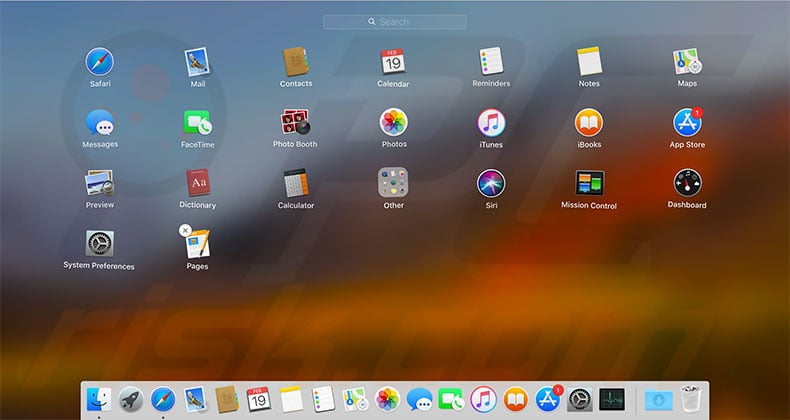Open Calendar from the Launchpad grid
Screen dimensions: 790x420
coord(393,62)
